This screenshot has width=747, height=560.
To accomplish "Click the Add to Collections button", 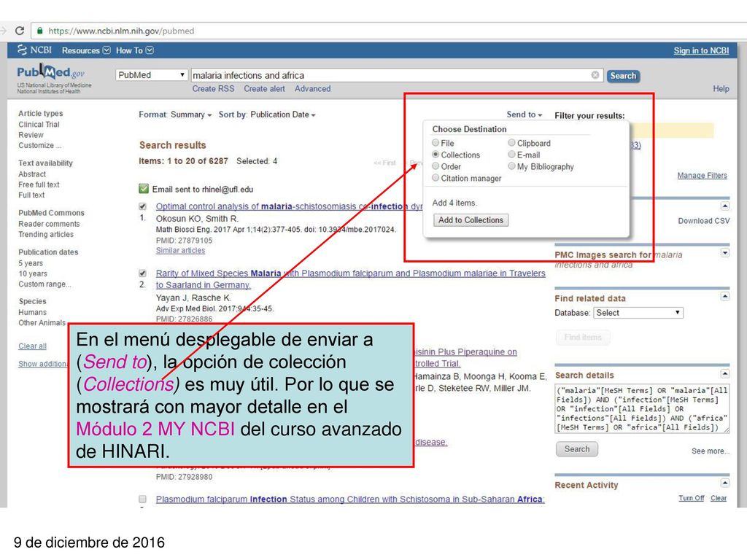I will coord(471,220).
